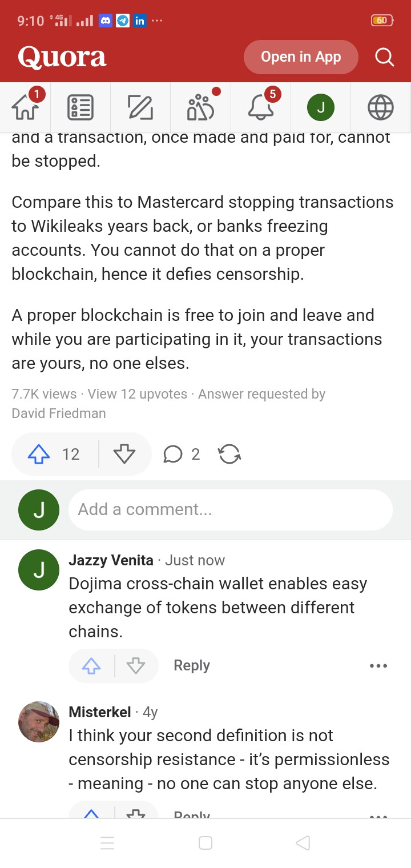Open more options for Jazzy Venita's comment
This screenshot has width=411, height=868.
pos(378,666)
